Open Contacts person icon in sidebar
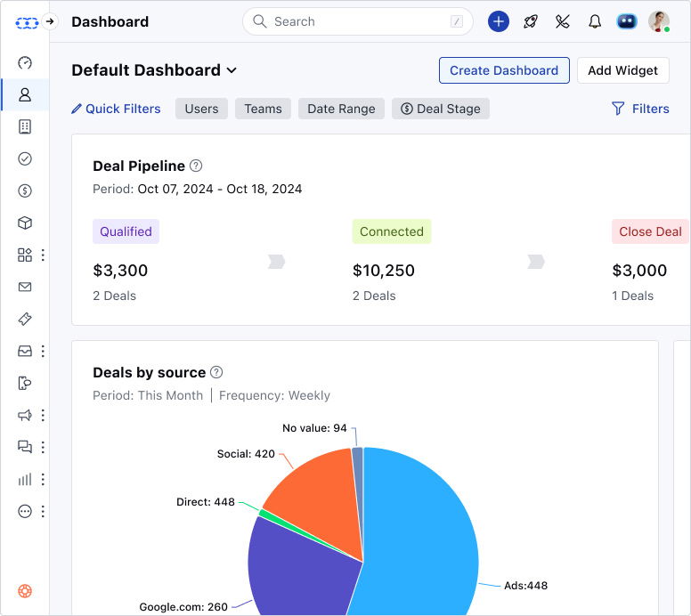The height and width of the screenshot is (616, 691). [x=25, y=94]
